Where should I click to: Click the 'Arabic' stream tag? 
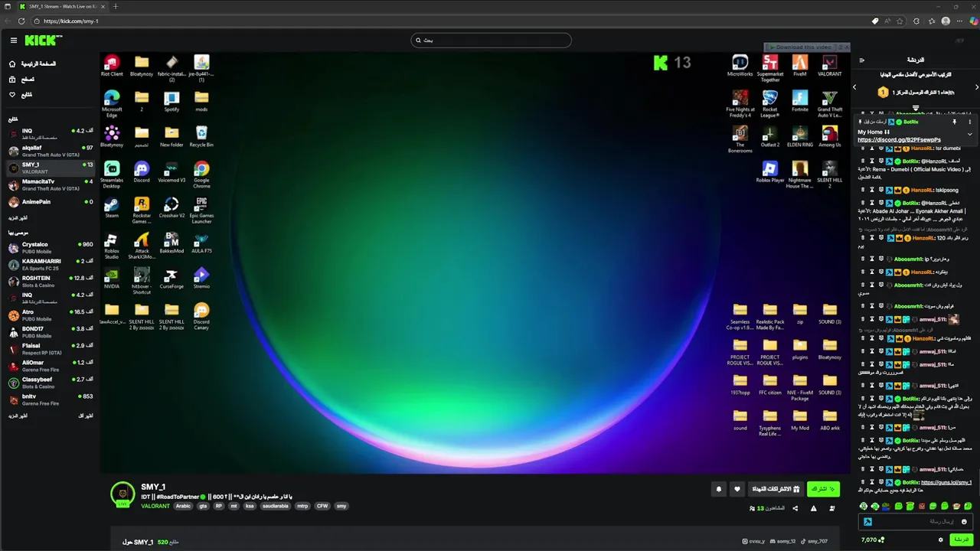pyautogui.click(x=183, y=506)
